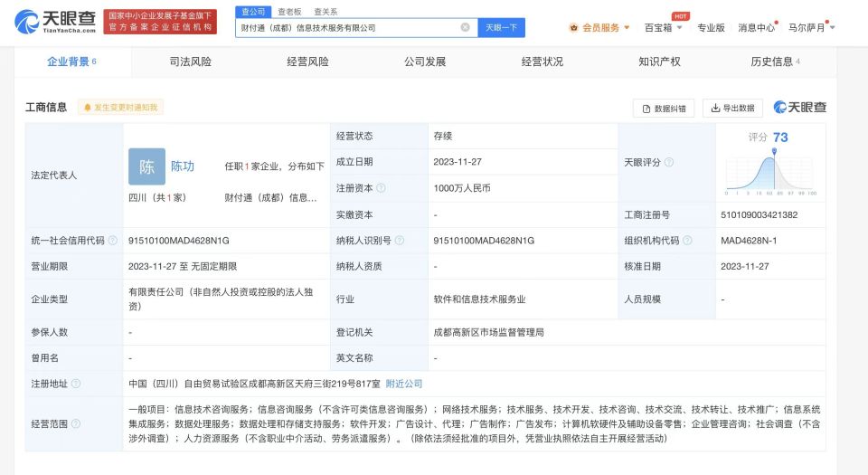Open the 会员服务 dropdown menu
Screen dimensions: 868x475
pos(600,28)
